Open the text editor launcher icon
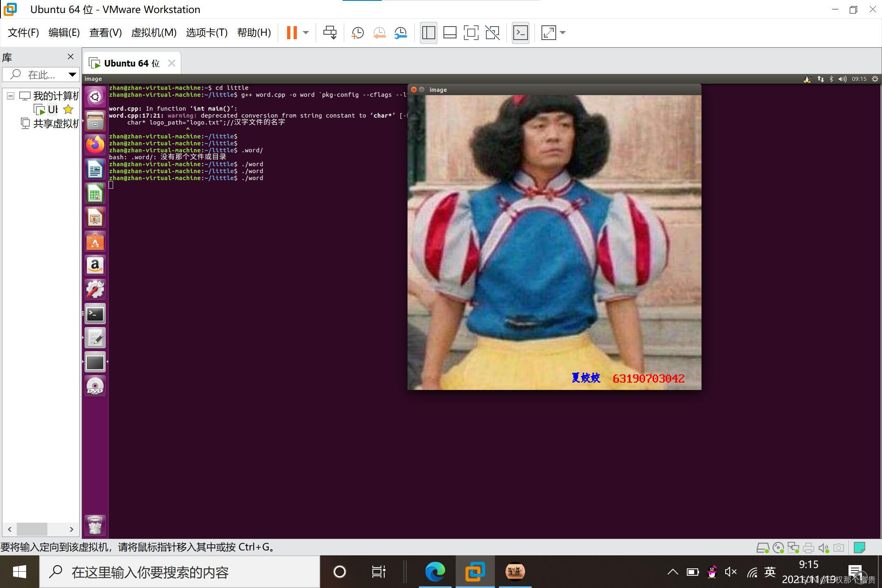882x588 pixels. (x=95, y=338)
